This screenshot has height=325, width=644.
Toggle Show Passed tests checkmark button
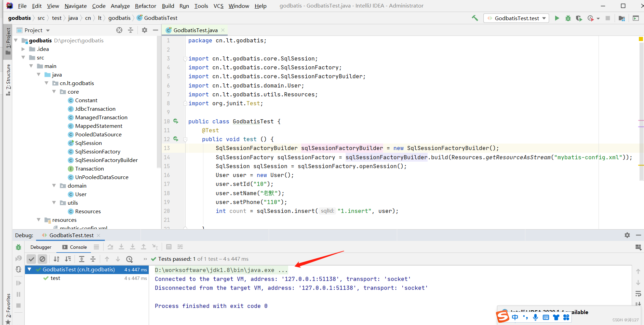pyautogui.click(x=31, y=259)
